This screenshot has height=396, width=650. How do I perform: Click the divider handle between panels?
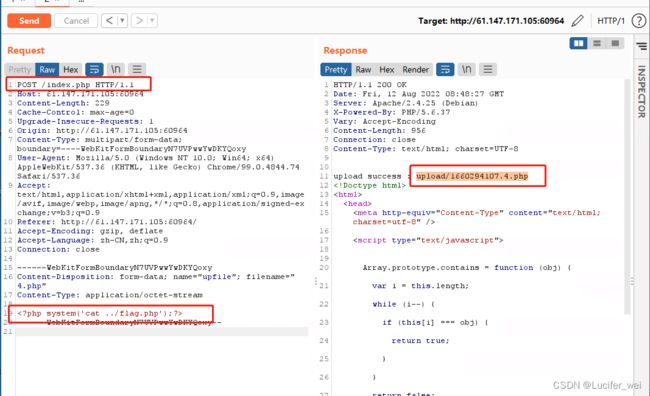[315, 281]
